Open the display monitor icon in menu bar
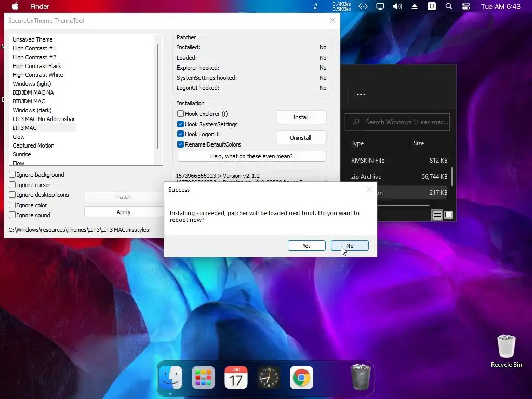Screen dimensions: 532x399 pyautogui.click(x=380, y=6)
